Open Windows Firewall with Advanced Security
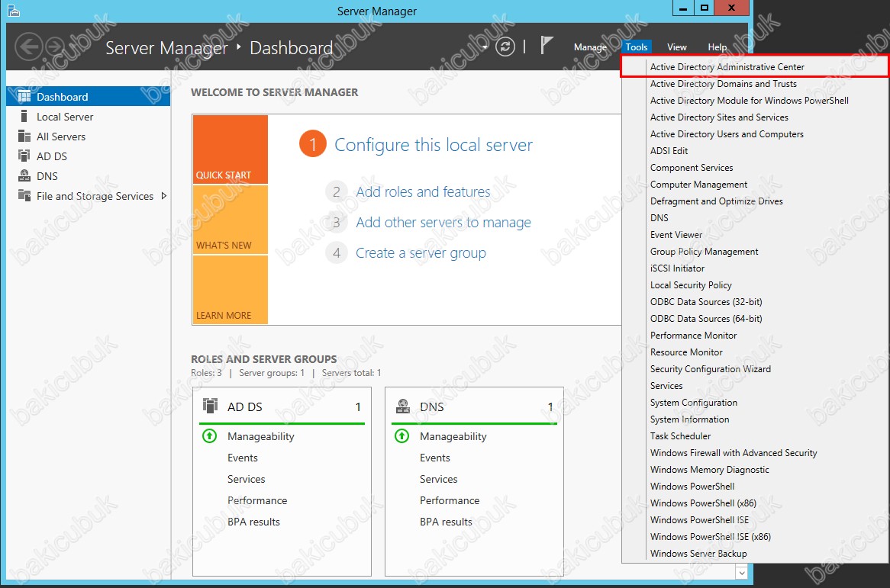 tap(755, 452)
